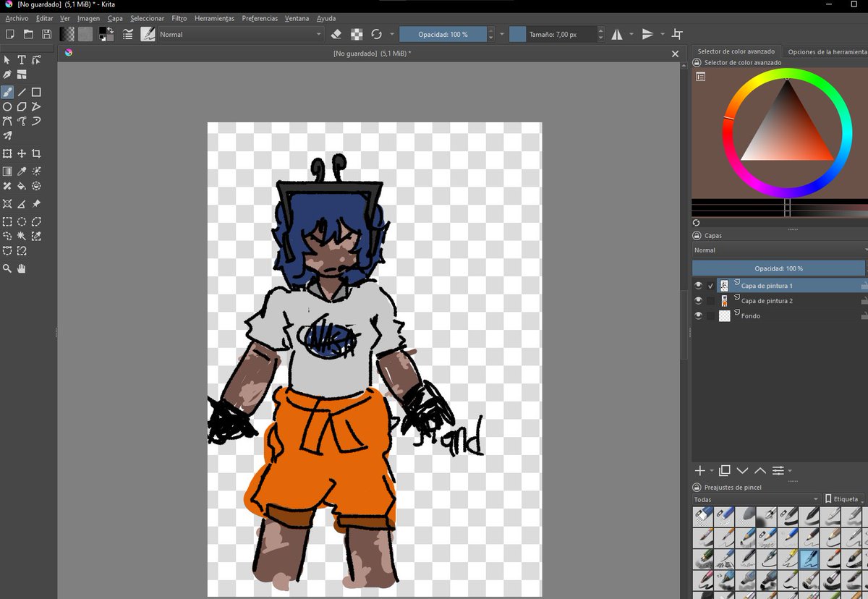Hide the Fondo layer
The image size is (868, 599).
[x=699, y=316]
